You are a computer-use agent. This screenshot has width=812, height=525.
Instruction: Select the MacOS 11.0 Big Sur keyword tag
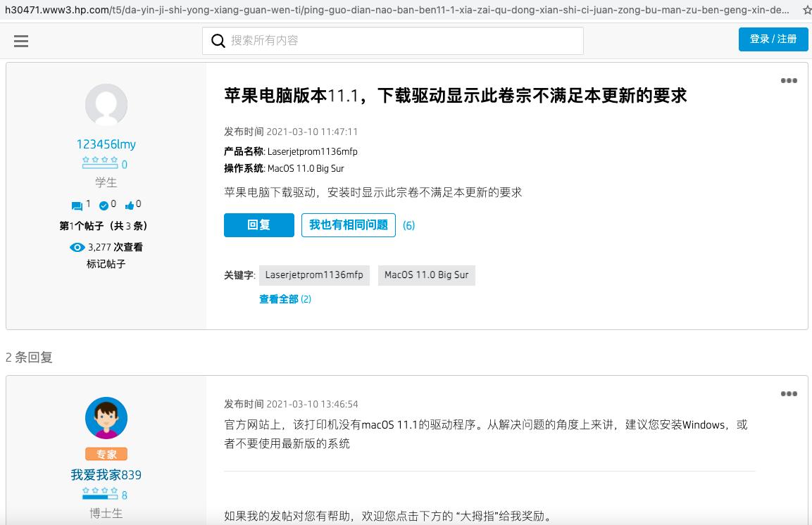[x=426, y=275]
